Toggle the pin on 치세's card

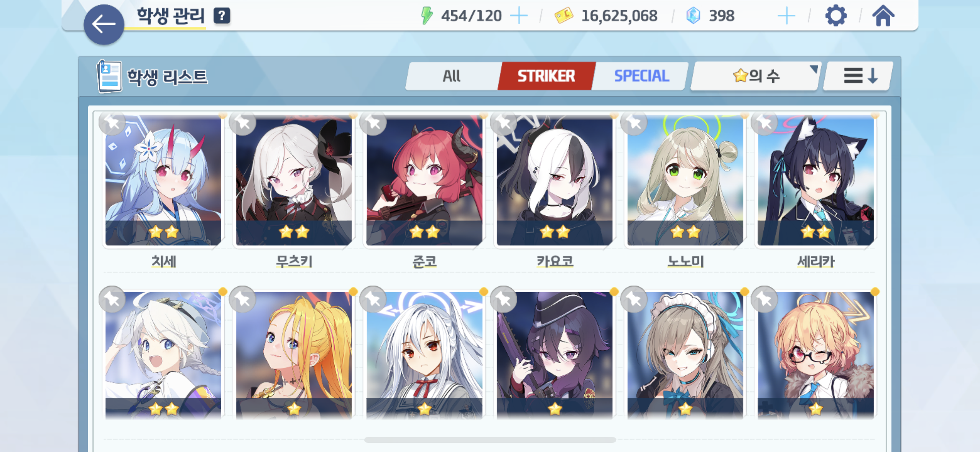[112, 123]
